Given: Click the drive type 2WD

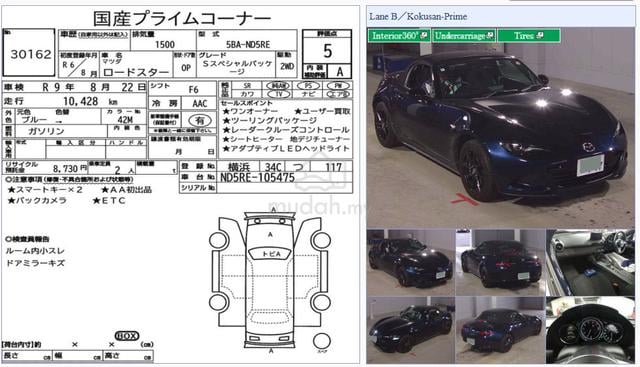Looking at the screenshot, I should 287,66.
